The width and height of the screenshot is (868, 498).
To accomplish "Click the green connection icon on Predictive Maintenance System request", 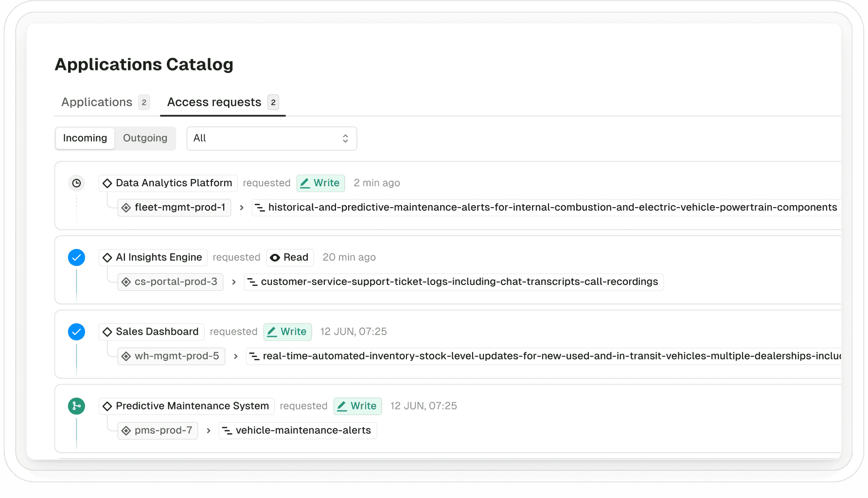I will 76,406.
